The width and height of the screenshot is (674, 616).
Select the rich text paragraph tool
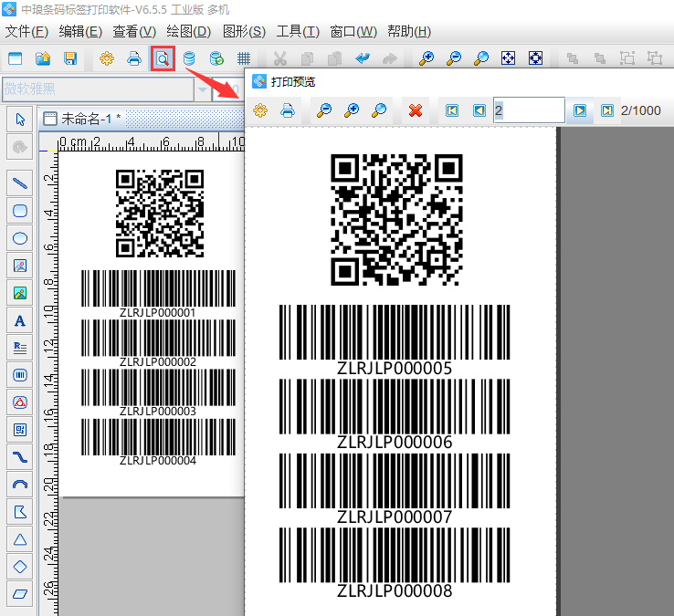(x=20, y=348)
